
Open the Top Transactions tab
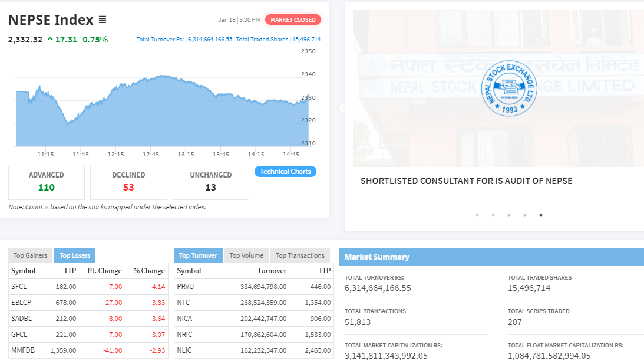pyautogui.click(x=300, y=255)
